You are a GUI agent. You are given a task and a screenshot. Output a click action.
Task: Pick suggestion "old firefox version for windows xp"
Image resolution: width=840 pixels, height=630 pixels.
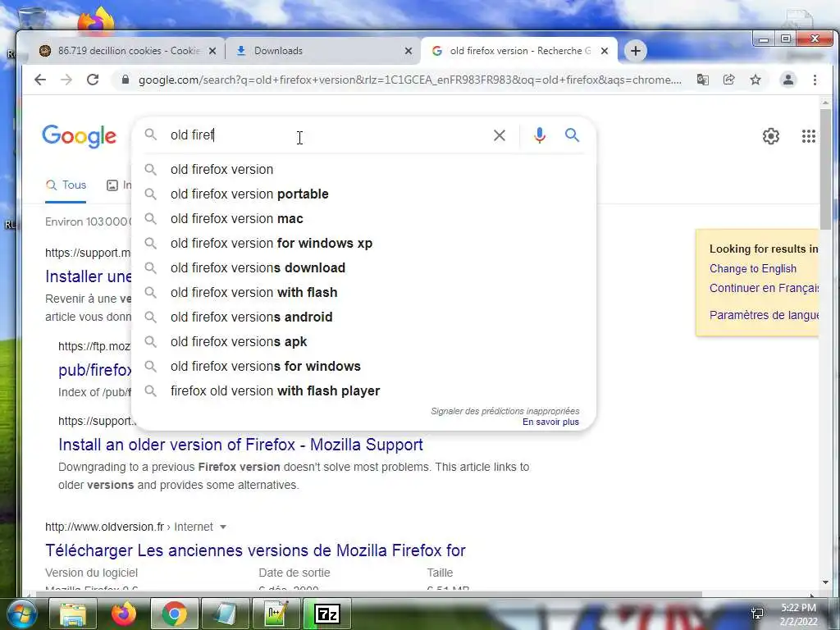pos(363,243)
